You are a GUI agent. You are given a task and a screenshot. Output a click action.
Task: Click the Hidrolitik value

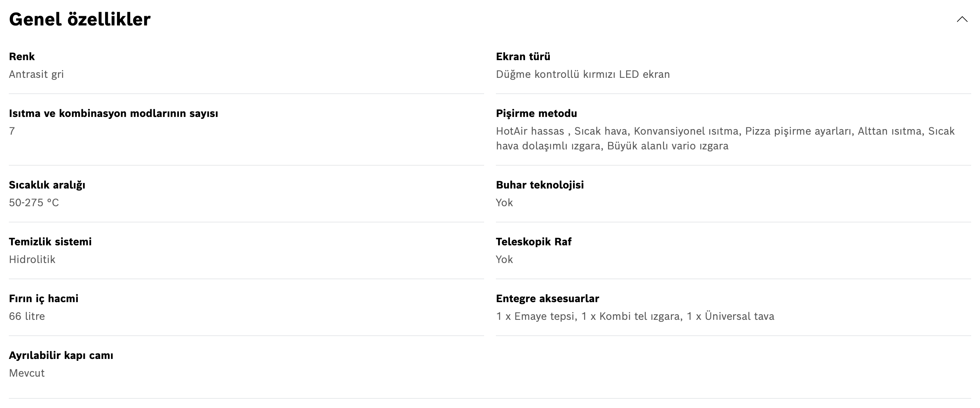pyautogui.click(x=32, y=259)
